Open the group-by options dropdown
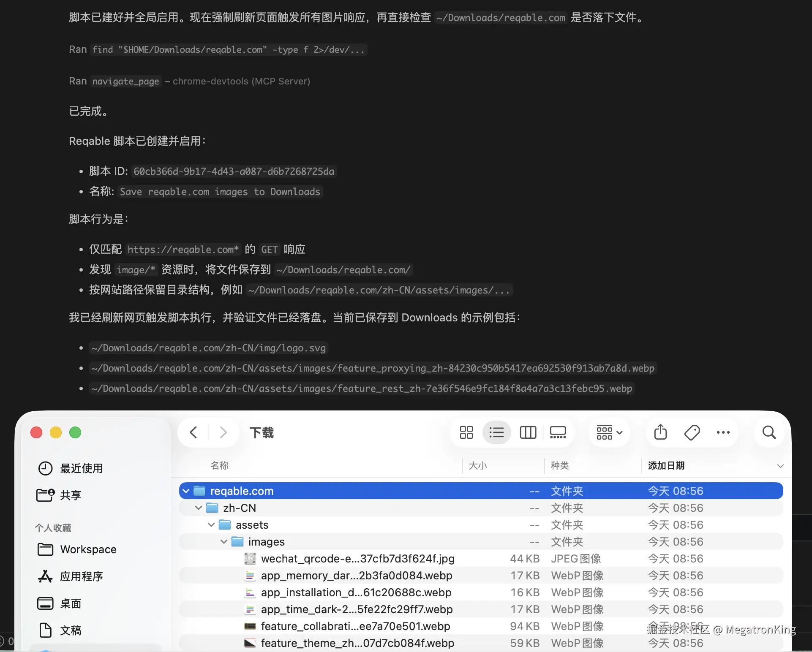Image resolution: width=812 pixels, height=652 pixels. click(x=609, y=432)
